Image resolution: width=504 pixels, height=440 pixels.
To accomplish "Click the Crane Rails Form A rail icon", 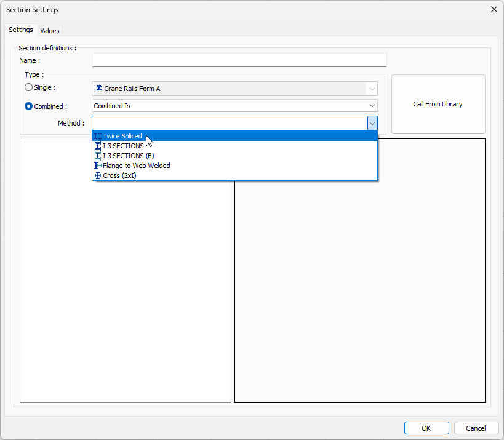I will click(x=98, y=89).
